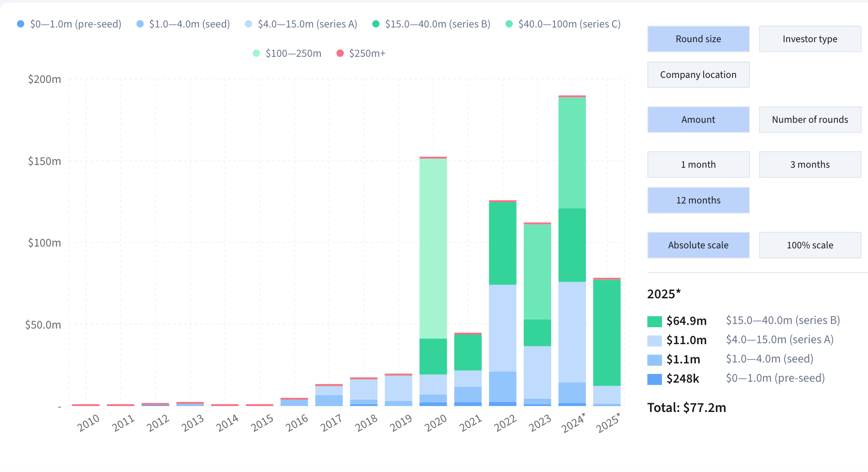The width and height of the screenshot is (868, 472).
Task: Click the series A legend dot
Action: (x=249, y=24)
